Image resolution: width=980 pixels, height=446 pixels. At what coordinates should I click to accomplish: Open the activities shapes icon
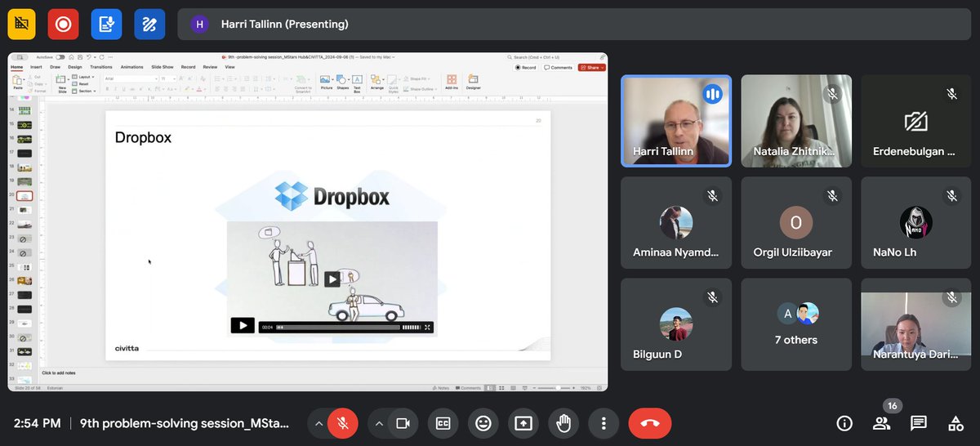pos(955,423)
